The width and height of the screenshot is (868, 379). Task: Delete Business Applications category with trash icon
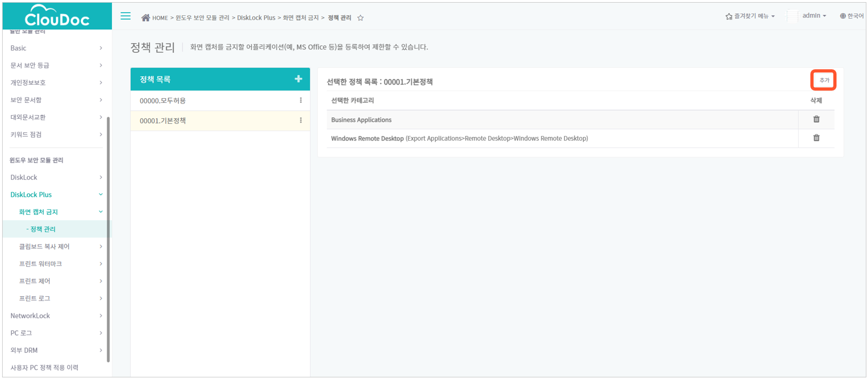816,119
